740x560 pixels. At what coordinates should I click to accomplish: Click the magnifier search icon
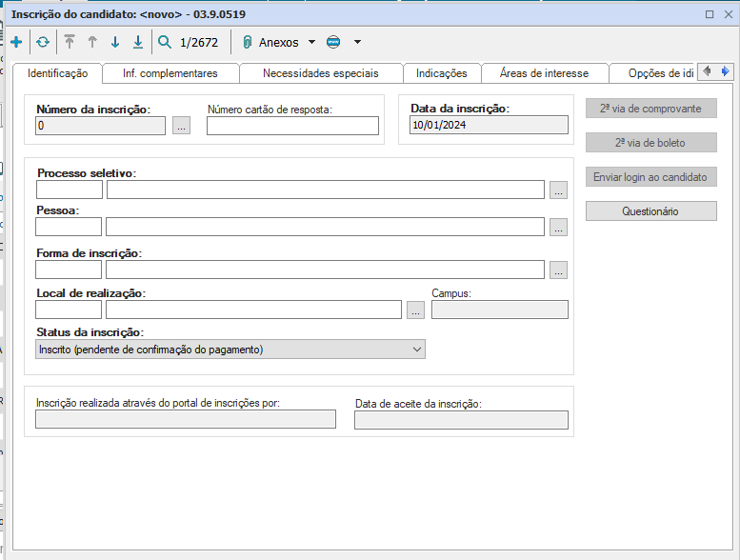point(165,42)
